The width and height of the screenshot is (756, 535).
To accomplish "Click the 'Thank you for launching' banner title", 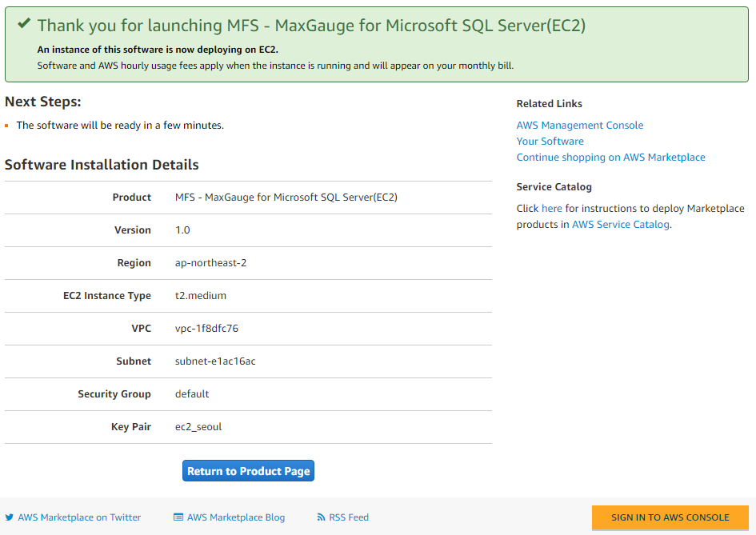I will [x=311, y=25].
